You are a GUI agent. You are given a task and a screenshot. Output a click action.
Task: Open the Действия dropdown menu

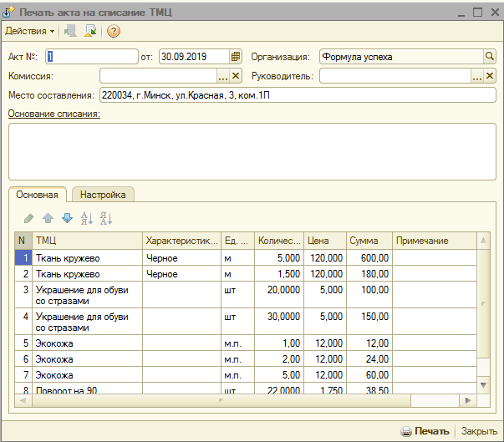coord(30,31)
